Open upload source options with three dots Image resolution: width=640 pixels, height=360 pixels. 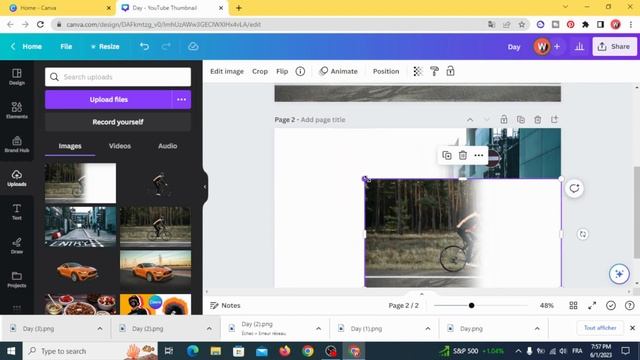[182, 100]
